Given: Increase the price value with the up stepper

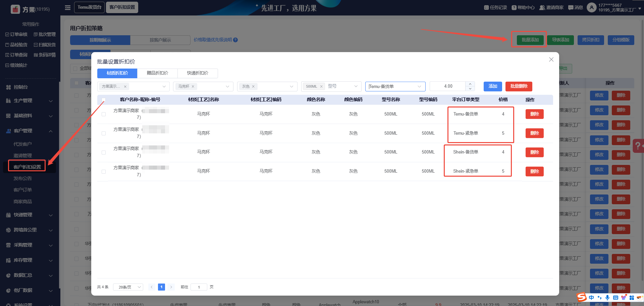Looking at the screenshot, I should point(470,84).
